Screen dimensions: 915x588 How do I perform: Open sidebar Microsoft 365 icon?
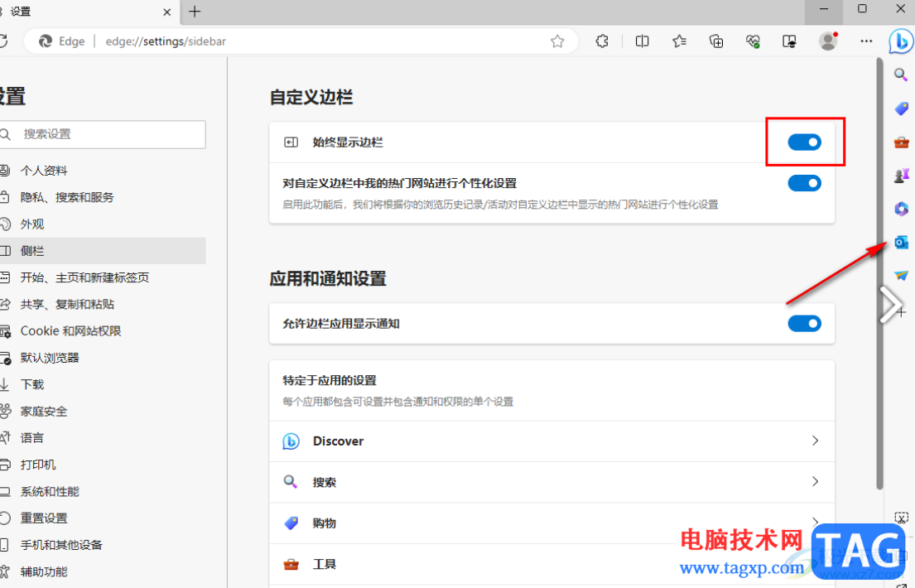901,209
